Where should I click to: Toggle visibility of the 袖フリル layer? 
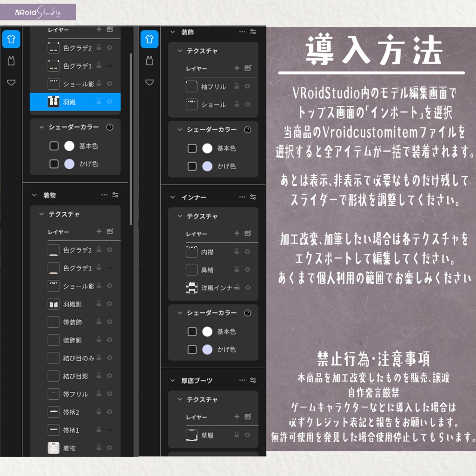[247, 86]
